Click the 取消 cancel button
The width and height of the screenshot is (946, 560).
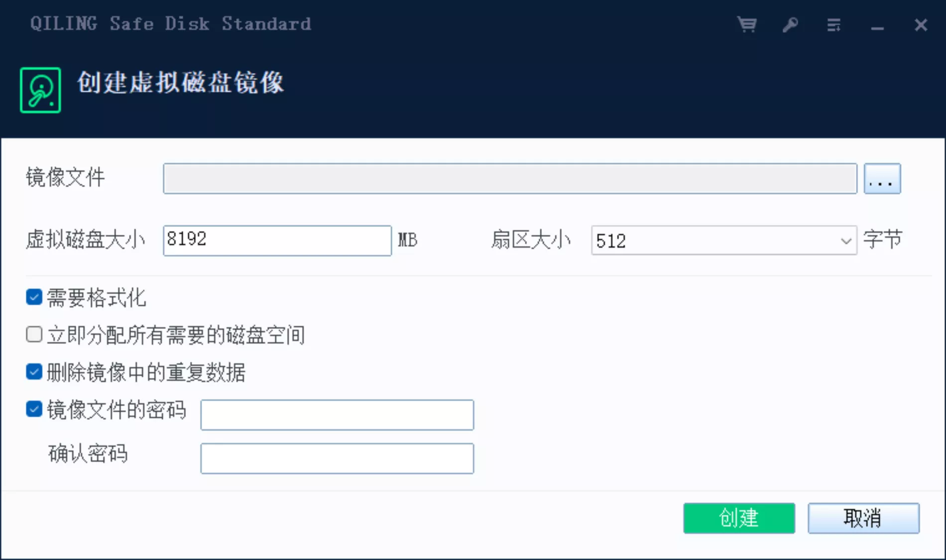click(x=863, y=518)
